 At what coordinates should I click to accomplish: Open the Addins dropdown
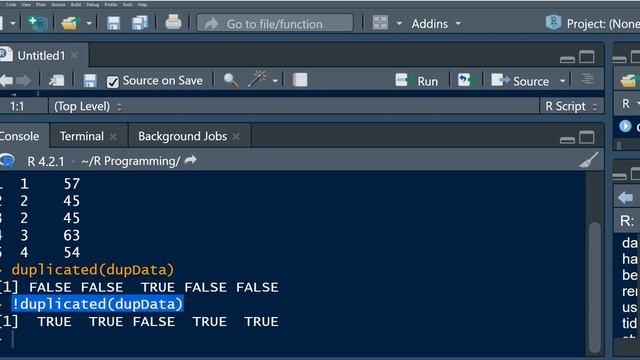(x=436, y=24)
